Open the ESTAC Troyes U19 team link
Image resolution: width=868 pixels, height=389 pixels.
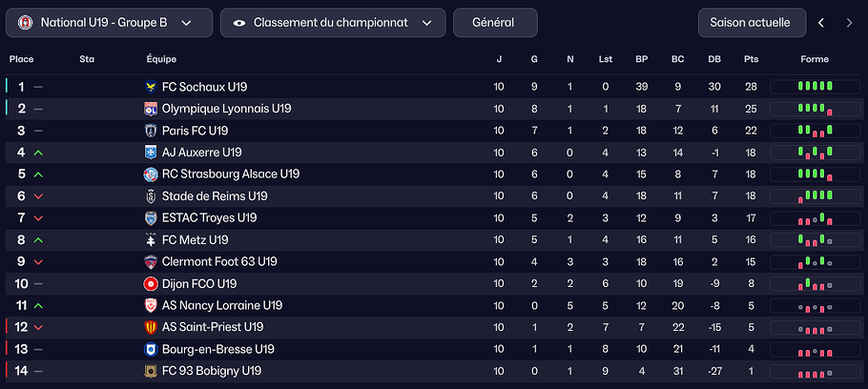tap(209, 218)
